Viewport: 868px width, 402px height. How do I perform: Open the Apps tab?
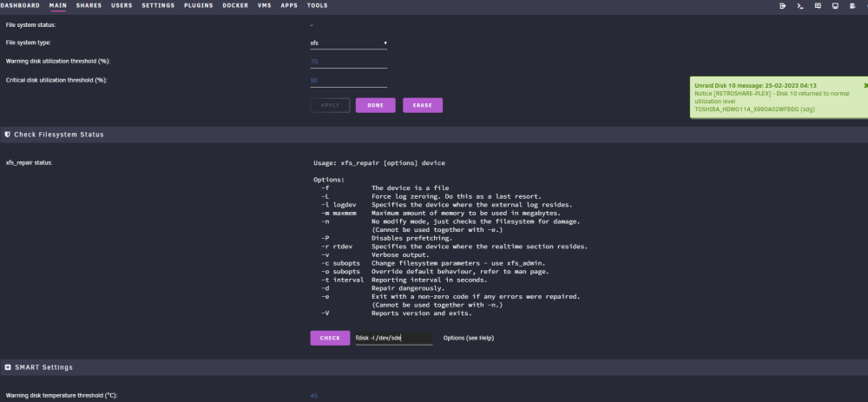[289, 5]
